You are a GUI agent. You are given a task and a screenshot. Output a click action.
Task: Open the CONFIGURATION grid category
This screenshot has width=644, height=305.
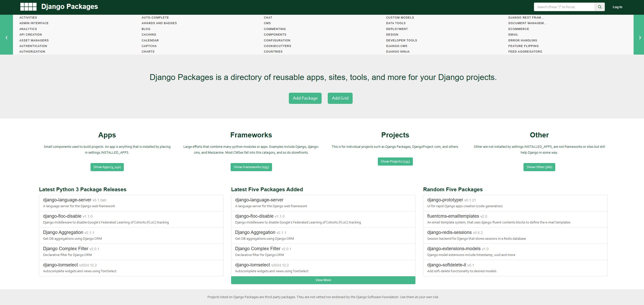coord(277,40)
